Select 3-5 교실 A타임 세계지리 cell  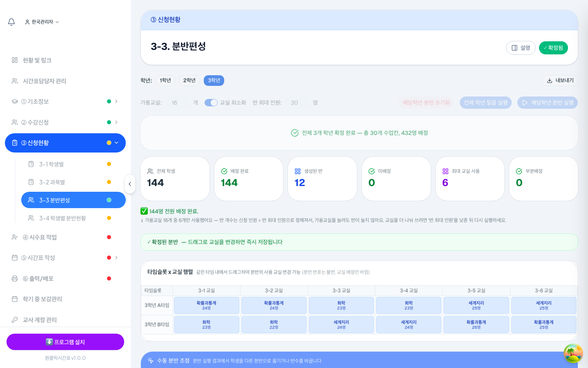pos(476,305)
